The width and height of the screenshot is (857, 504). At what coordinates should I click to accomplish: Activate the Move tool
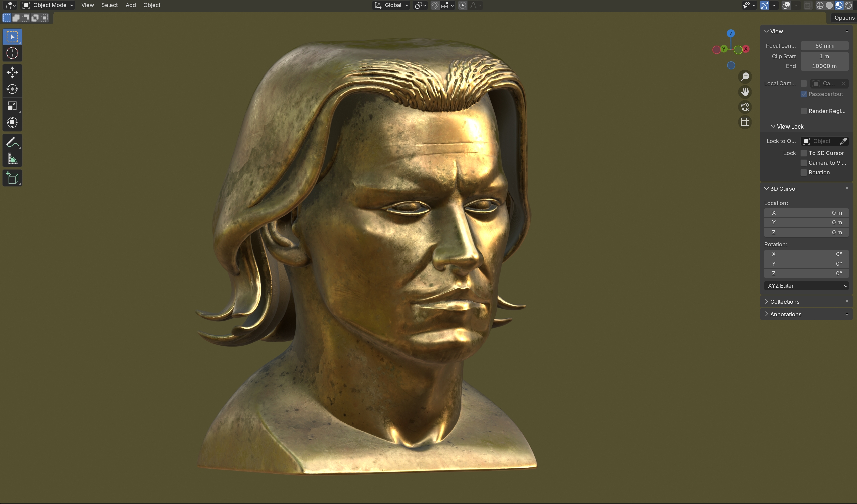click(12, 72)
